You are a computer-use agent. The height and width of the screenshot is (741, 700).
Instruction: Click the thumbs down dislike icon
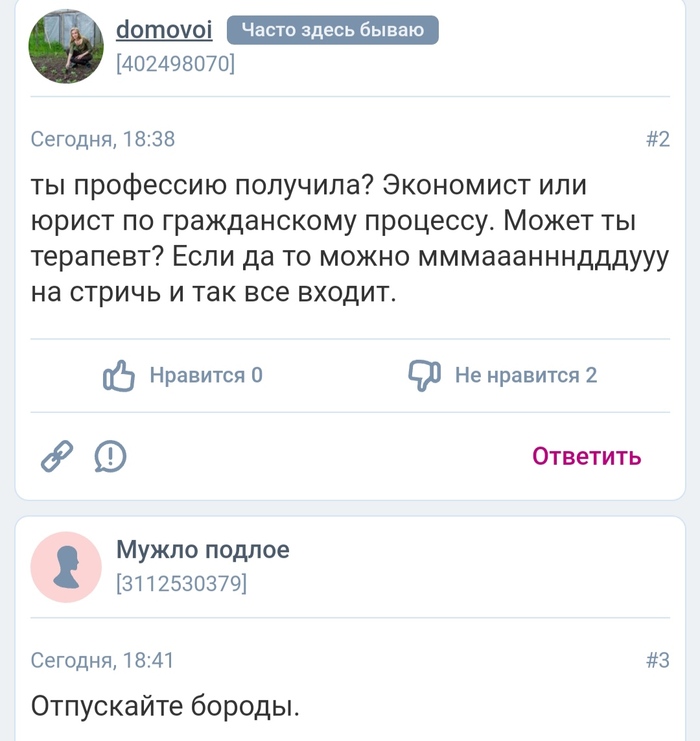tap(424, 376)
